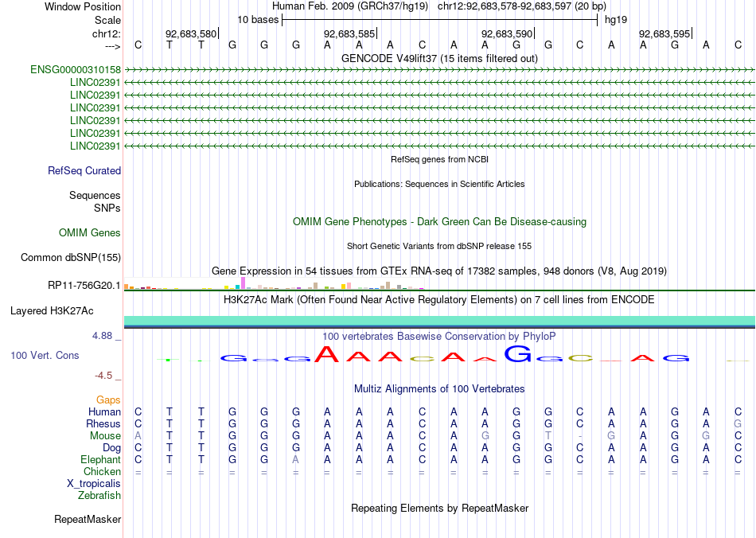The height and width of the screenshot is (538, 756).
Task: Click the gray A starting the Mouse row
Action: [138, 436]
